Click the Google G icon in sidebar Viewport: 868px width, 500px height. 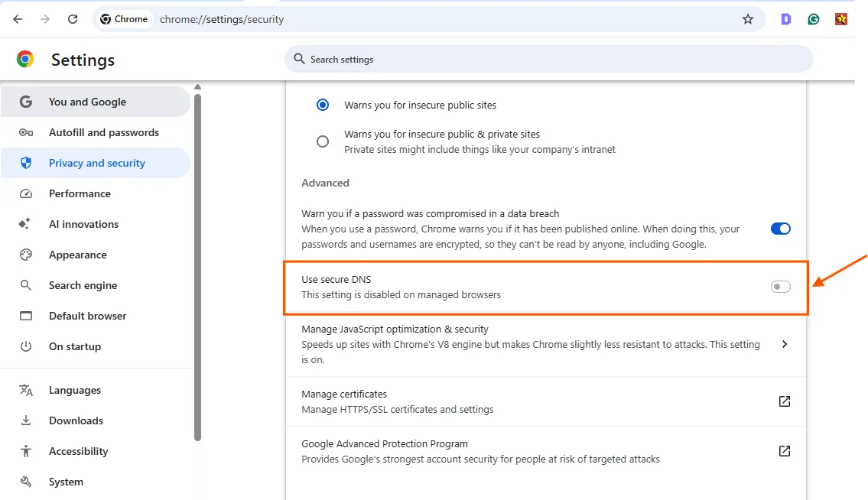point(25,102)
